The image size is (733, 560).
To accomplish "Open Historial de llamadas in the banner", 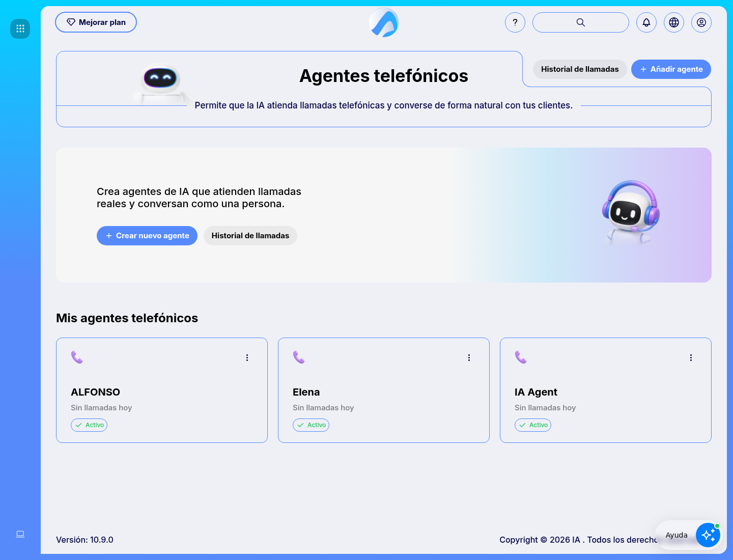I will (250, 236).
